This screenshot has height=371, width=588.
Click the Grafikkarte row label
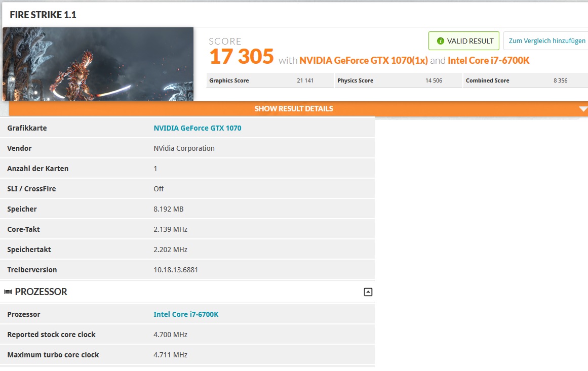[27, 128]
